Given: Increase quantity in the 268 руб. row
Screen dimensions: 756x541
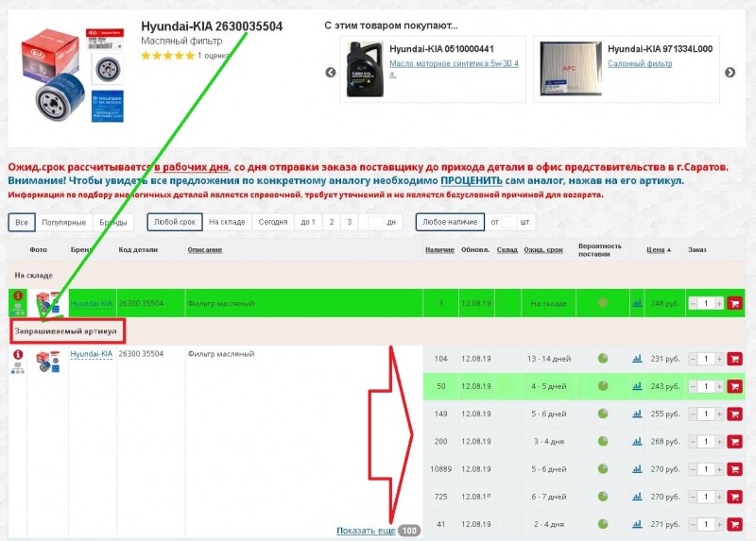Looking at the screenshot, I should (719, 442).
